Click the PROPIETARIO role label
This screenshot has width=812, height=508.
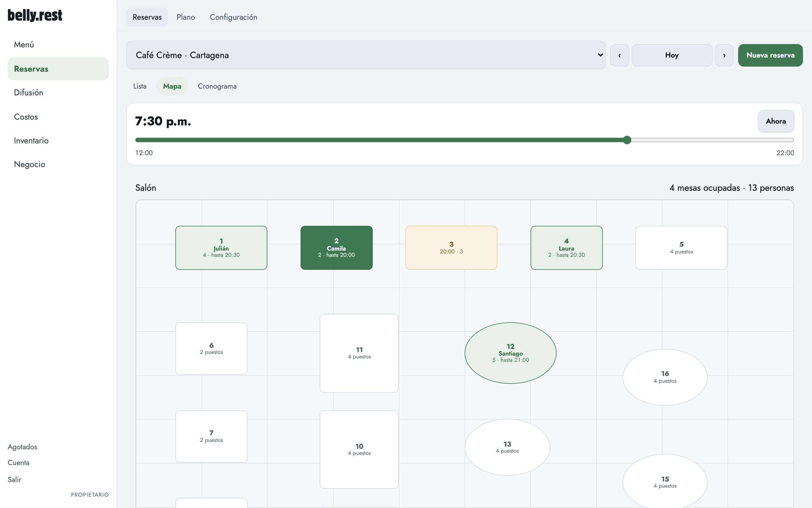[x=90, y=494]
